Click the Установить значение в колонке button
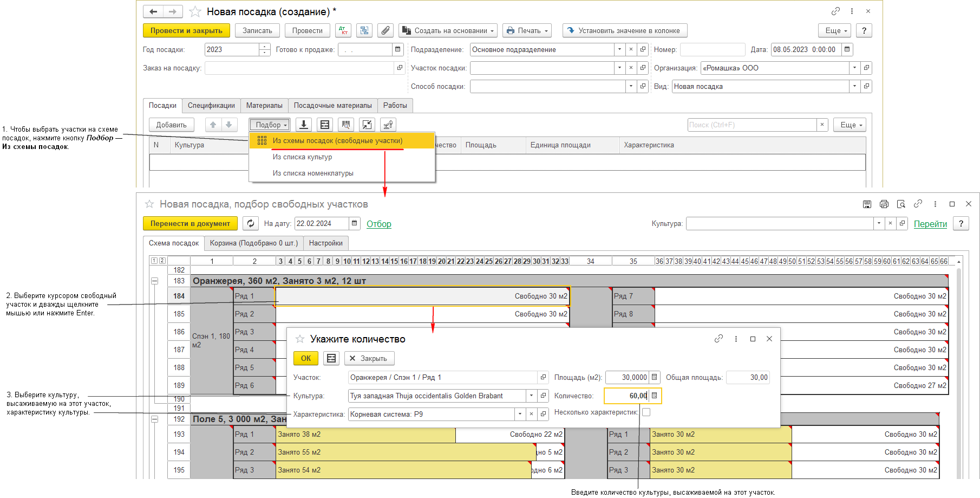 625,31
